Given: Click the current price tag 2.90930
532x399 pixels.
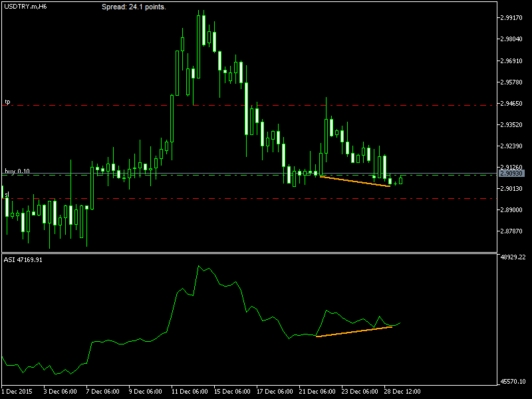Looking at the screenshot, I should coord(511,174).
